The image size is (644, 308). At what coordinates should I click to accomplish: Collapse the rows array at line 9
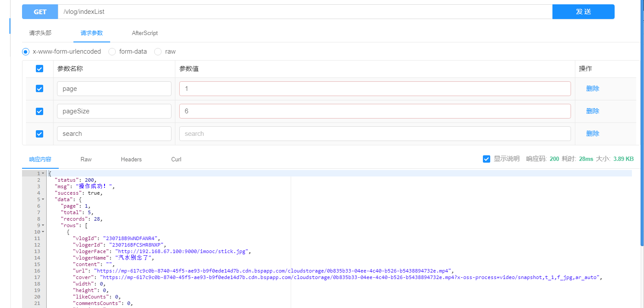[x=43, y=225]
